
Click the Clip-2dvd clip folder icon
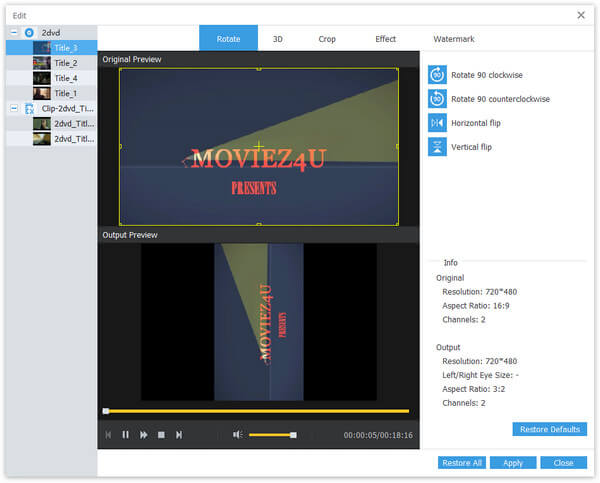(x=29, y=109)
